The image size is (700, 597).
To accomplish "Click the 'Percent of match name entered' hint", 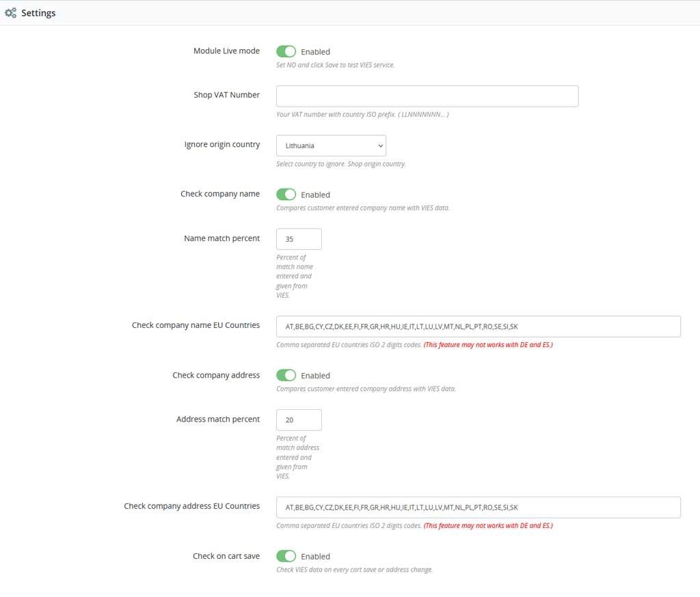I will click(x=295, y=276).
